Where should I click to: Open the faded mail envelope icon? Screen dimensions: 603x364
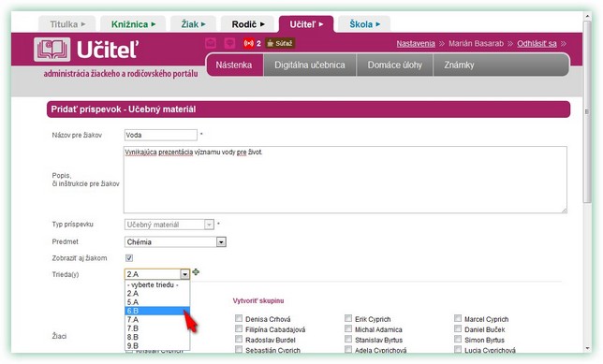(x=211, y=43)
